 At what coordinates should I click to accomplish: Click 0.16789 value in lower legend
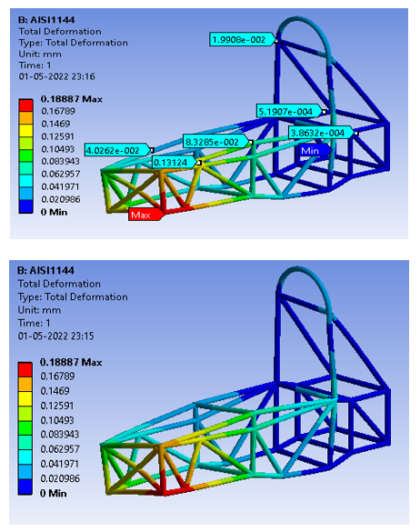57,376
